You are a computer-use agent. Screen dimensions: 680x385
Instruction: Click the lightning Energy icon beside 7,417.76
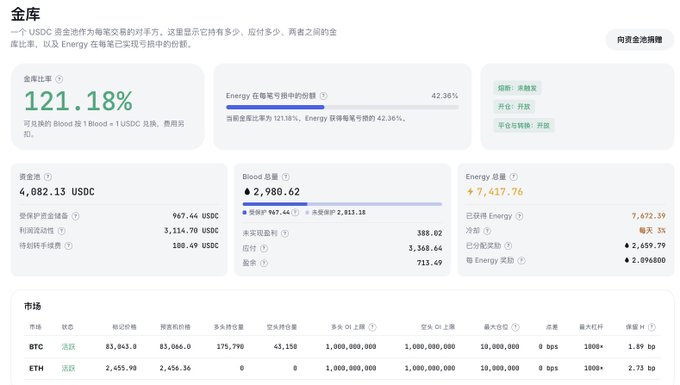point(470,191)
